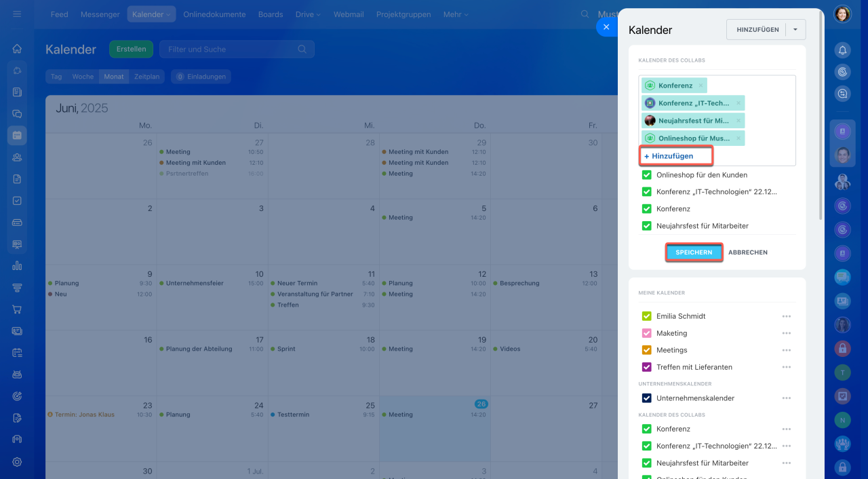This screenshot has height=479, width=868.
Task: Open the teal chat bubble icon in right sidebar
Action: [842, 277]
